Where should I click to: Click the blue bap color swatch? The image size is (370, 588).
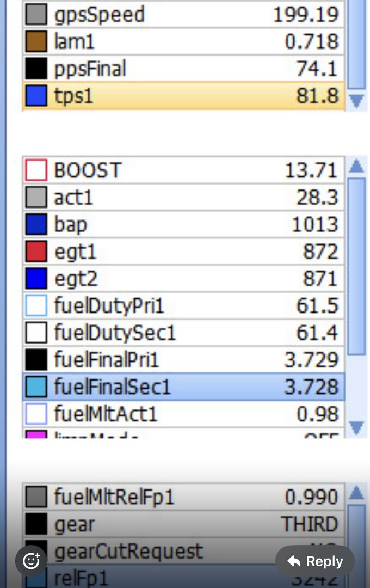coord(36,224)
